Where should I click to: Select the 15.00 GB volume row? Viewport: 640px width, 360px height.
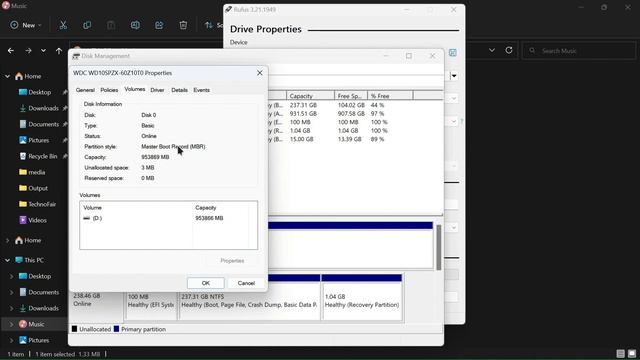pos(355,139)
